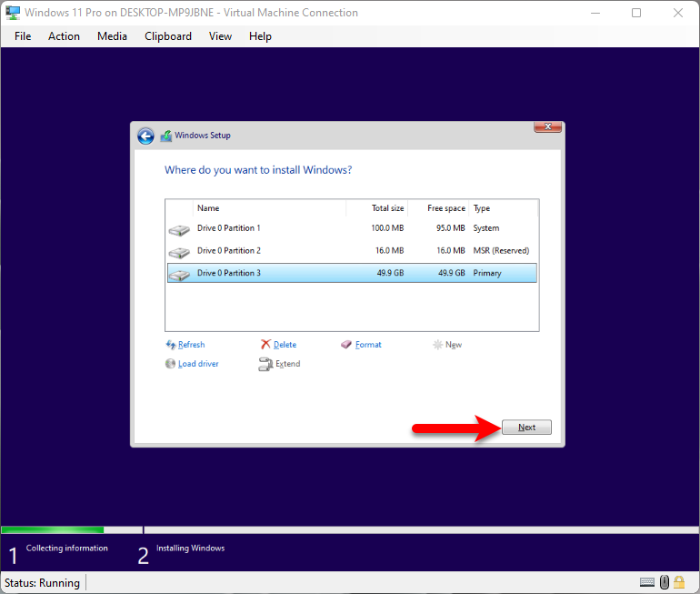Image resolution: width=700 pixels, height=594 pixels.
Task: Click the Refresh icon
Action: click(x=171, y=345)
